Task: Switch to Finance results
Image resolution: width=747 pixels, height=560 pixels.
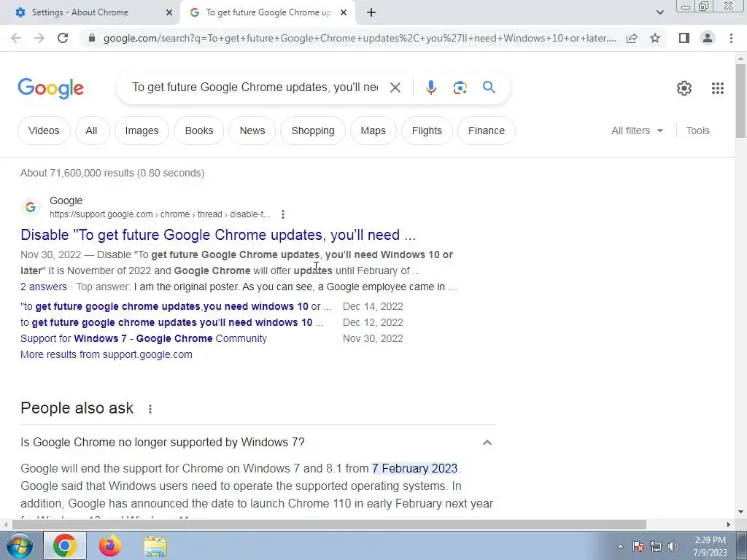Action: (487, 131)
